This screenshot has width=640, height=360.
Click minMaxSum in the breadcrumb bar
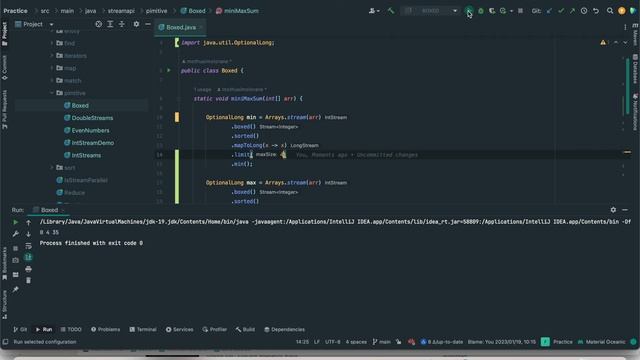click(237, 11)
